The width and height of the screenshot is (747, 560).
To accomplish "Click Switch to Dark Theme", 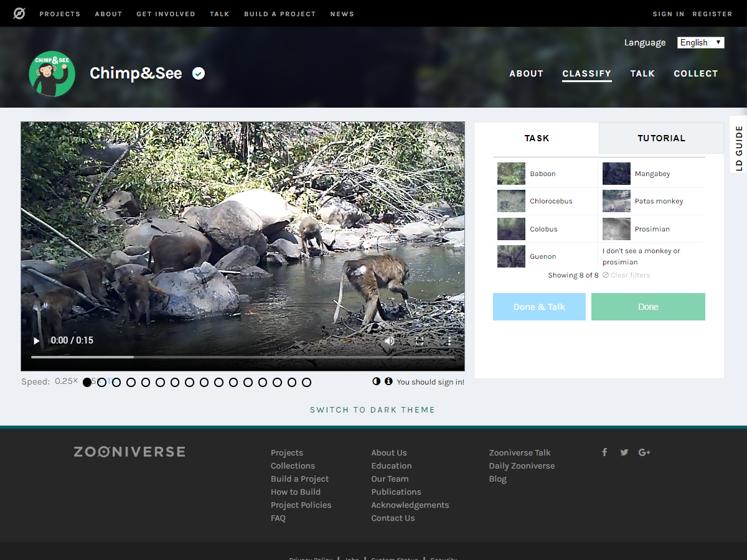I will (x=372, y=409).
